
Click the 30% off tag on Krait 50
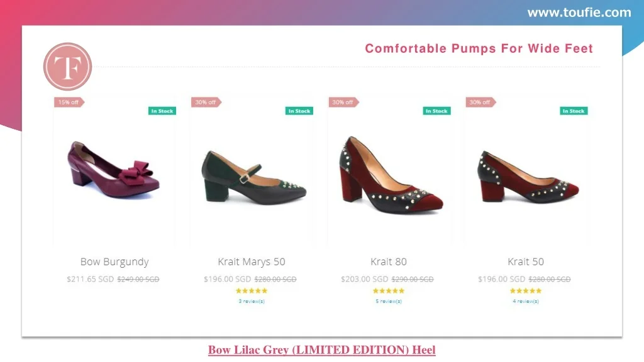pos(480,102)
